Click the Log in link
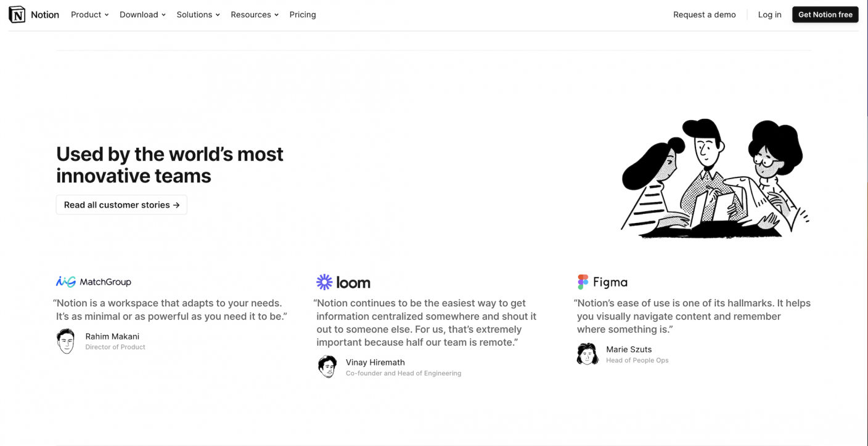The height and width of the screenshot is (446, 868). pos(769,14)
